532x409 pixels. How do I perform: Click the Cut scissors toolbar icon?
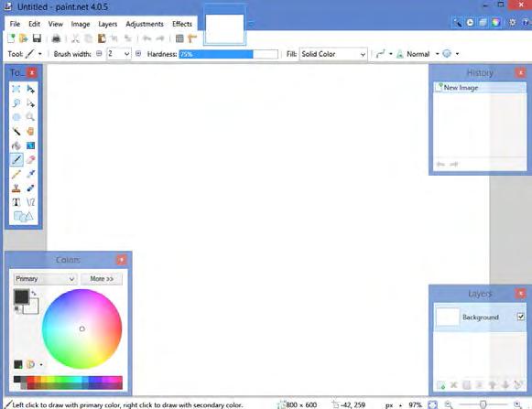point(75,38)
